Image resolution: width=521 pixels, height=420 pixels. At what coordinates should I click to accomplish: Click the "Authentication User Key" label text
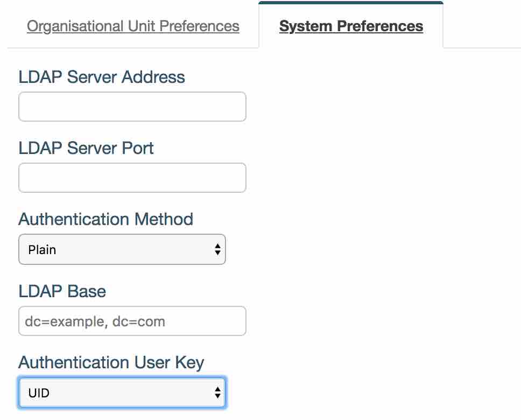pos(111,362)
